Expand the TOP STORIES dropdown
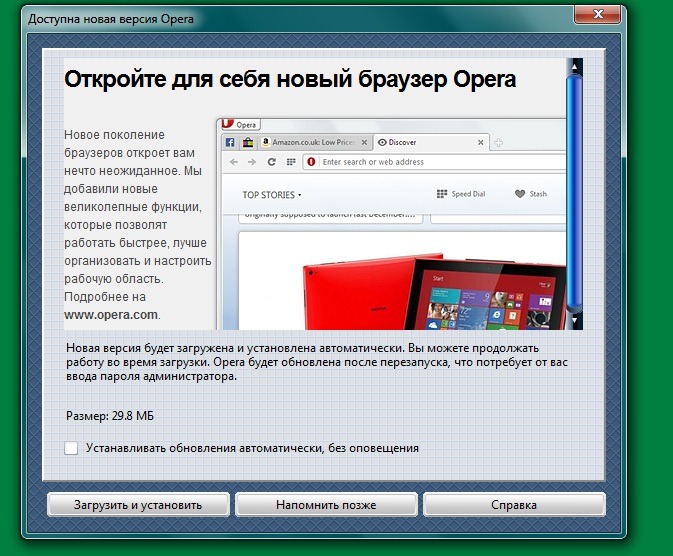The width and height of the screenshot is (673, 556). pyautogui.click(x=272, y=195)
